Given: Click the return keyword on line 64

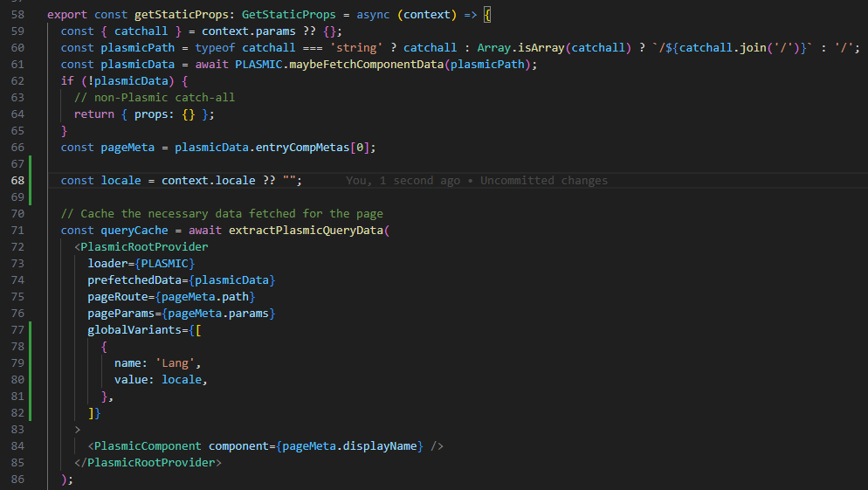Looking at the screenshot, I should (x=94, y=114).
